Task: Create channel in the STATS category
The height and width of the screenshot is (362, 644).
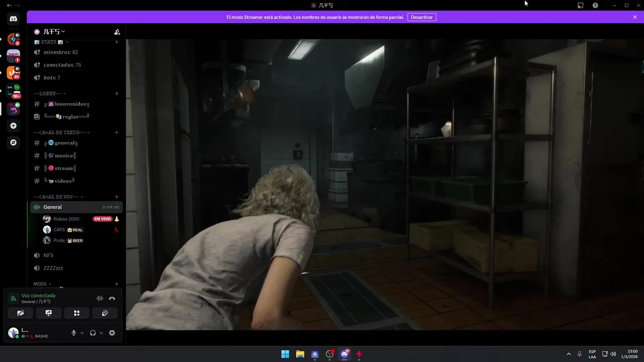Action: tap(117, 42)
